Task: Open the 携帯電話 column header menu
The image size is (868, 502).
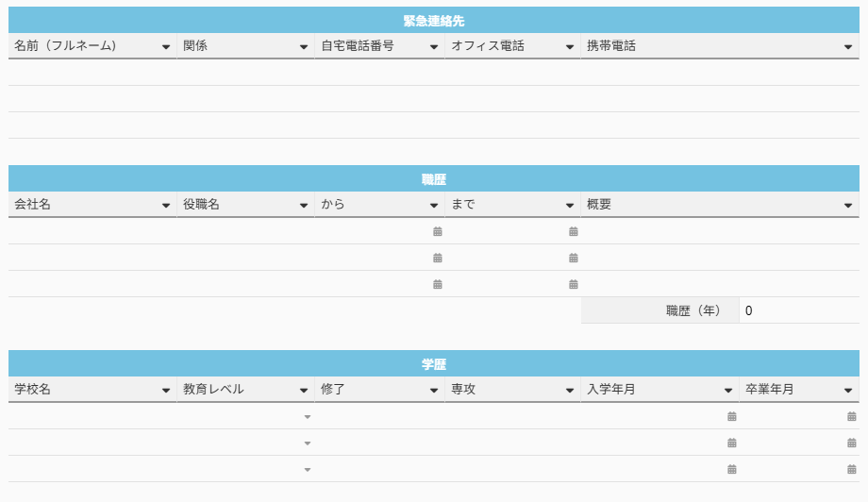Action: [849, 46]
